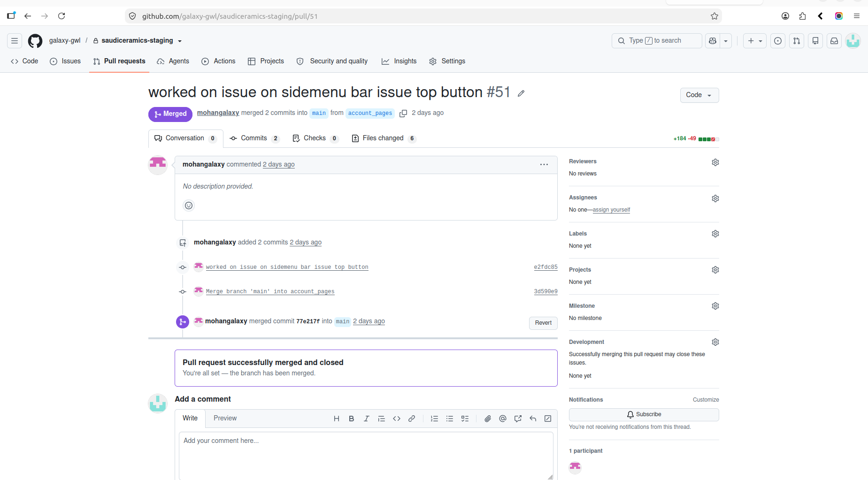Screen dimensions: 868x480
Task: Open the Assignees settings gear
Action: (715, 198)
